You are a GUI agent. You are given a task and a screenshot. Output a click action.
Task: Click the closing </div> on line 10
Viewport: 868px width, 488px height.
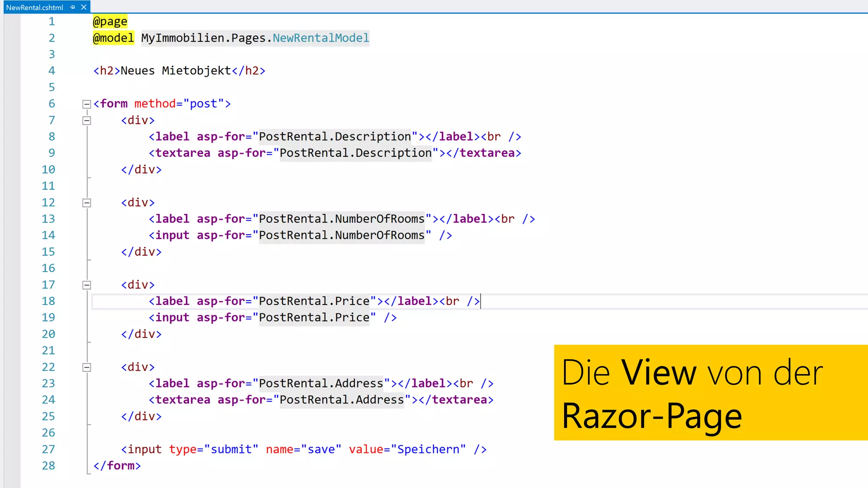coord(141,169)
